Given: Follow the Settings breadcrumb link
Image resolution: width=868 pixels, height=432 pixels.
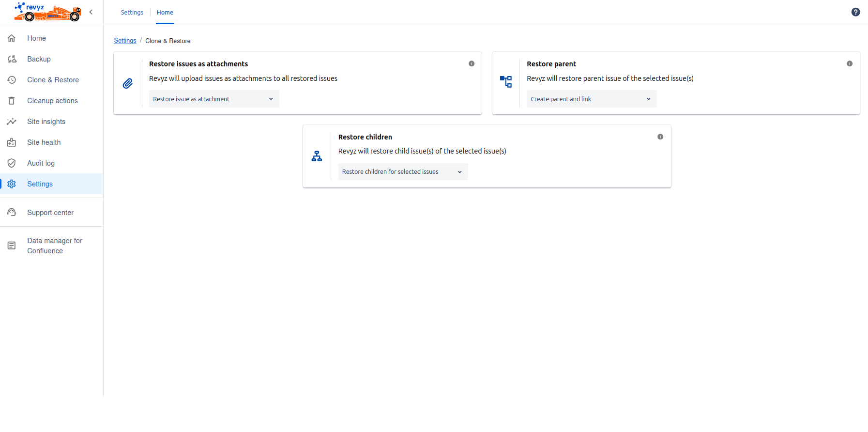Looking at the screenshot, I should 125,41.
